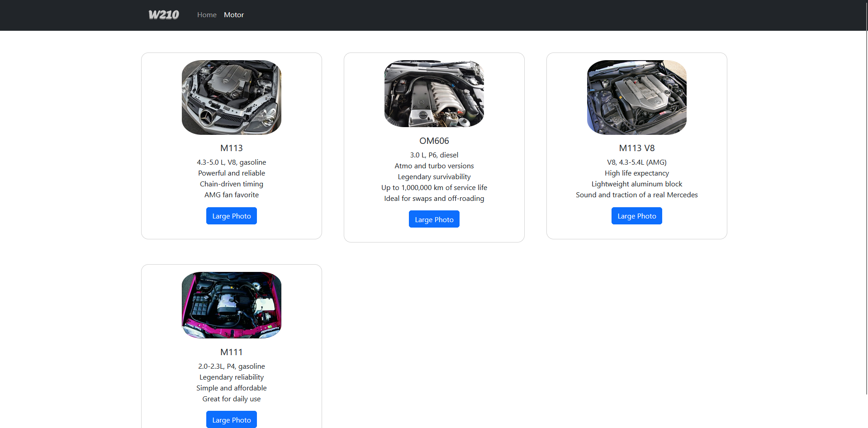The height and width of the screenshot is (428, 868).
Task: Click the M113 V8 engine image
Action: [x=636, y=97]
